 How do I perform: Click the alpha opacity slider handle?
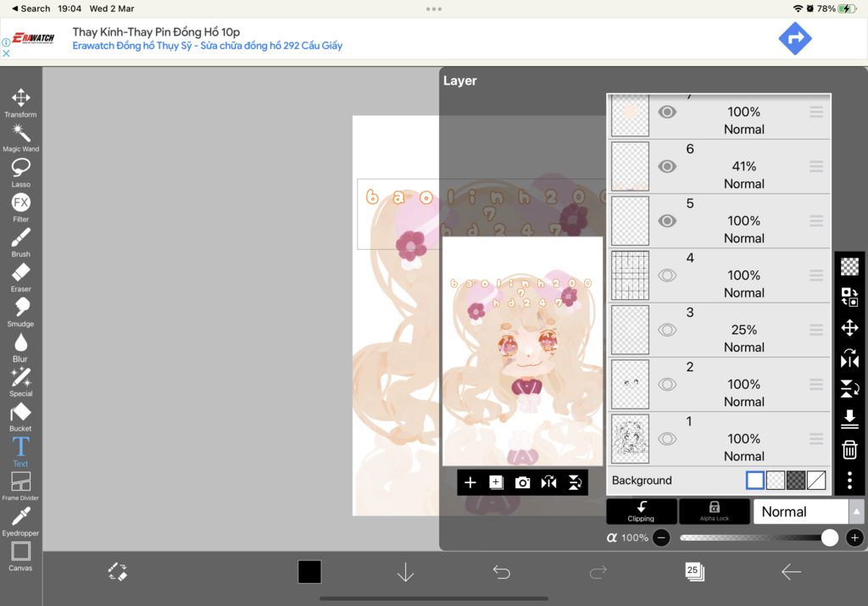[829, 537]
